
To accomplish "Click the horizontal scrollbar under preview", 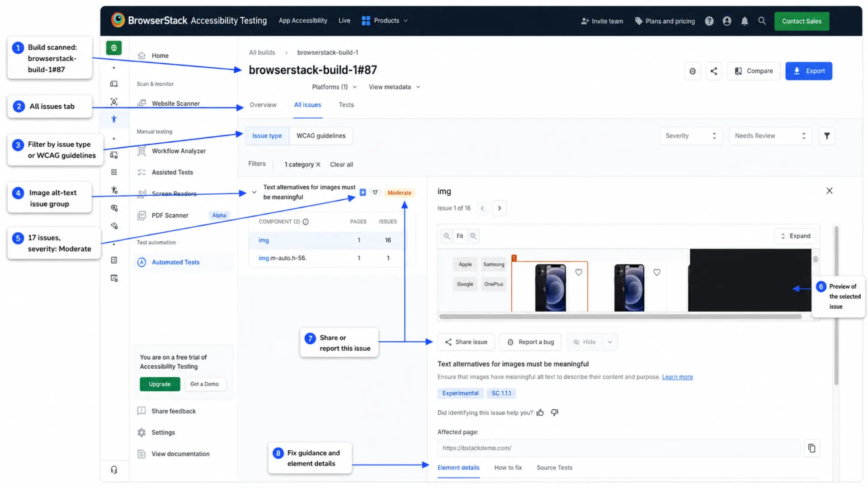I will [x=620, y=317].
